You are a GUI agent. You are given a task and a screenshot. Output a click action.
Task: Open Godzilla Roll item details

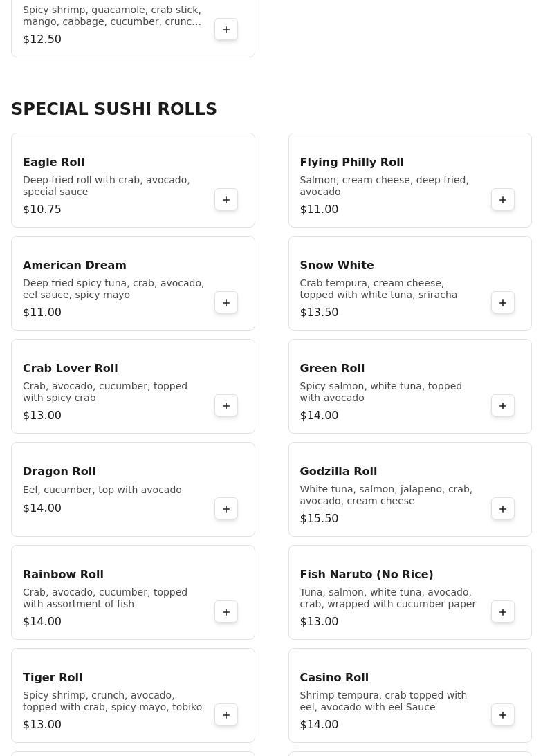(x=338, y=472)
